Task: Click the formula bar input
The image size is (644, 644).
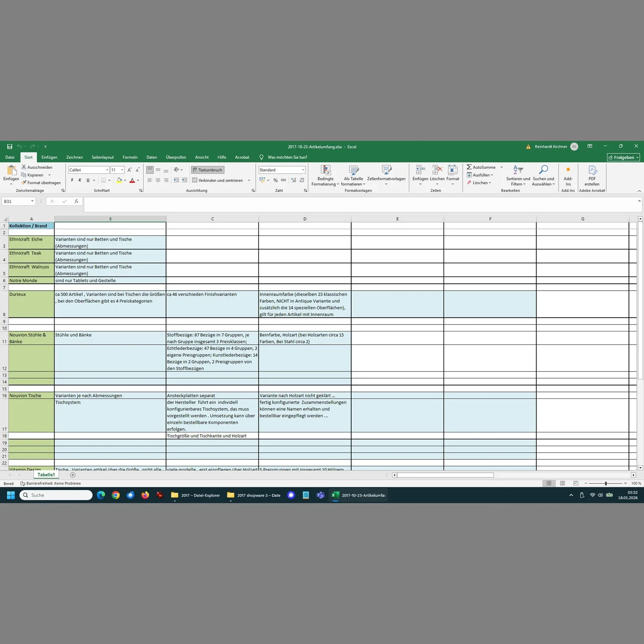Action: point(360,204)
